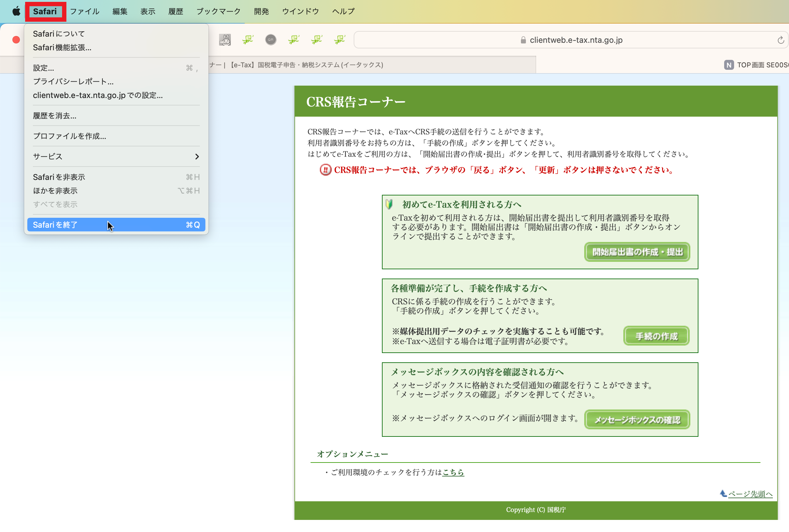
Task: Click the lock icon in address bar
Action: [523, 40]
